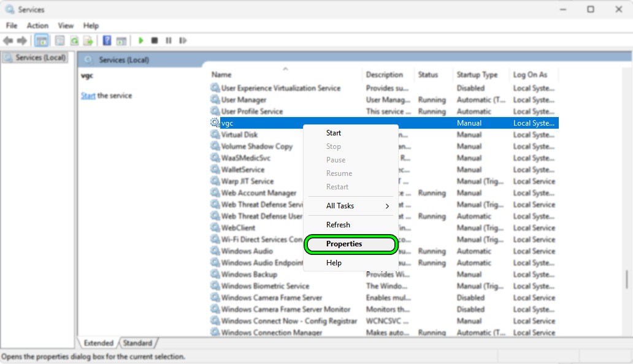Screen dimensions: 633x364
Task: Open the Action menu
Action: click(37, 26)
